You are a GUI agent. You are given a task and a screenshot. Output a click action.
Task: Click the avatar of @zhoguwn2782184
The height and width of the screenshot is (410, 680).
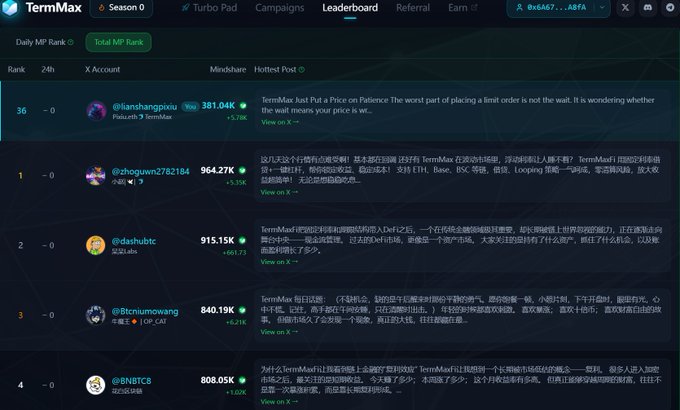[x=96, y=176]
